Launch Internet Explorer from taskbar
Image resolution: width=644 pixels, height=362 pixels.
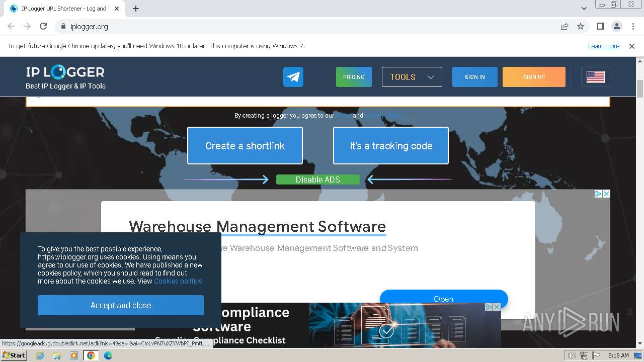(x=40, y=355)
